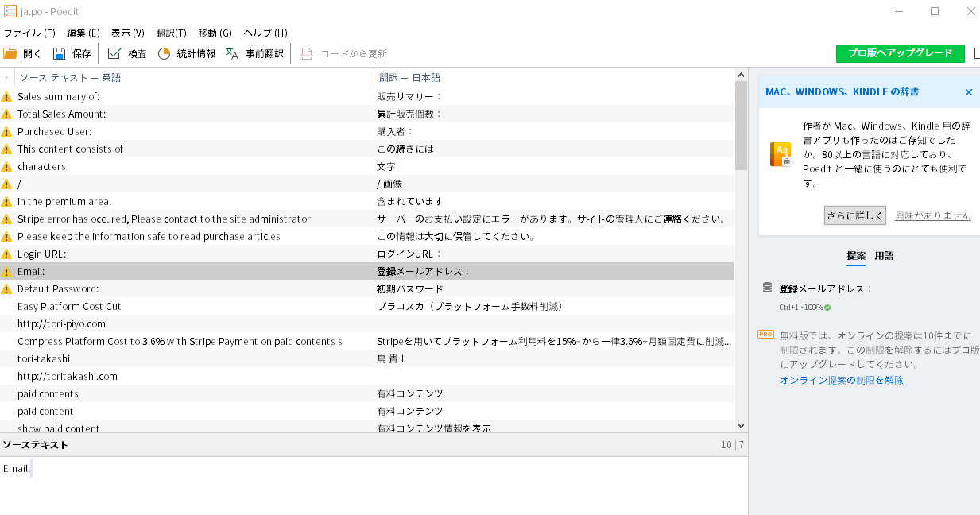Switch to the 提案 tab

(856, 256)
